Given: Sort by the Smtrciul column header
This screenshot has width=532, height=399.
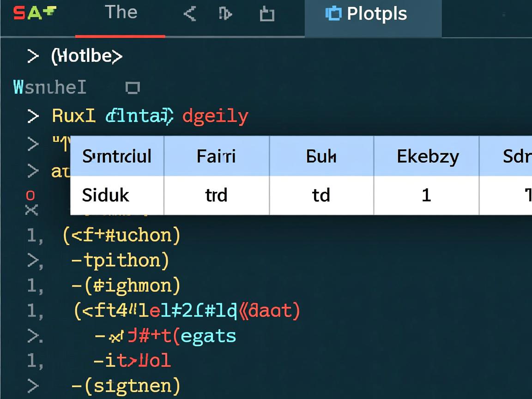Looking at the screenshot, I should pyautogui.click(x=117, y=156).
